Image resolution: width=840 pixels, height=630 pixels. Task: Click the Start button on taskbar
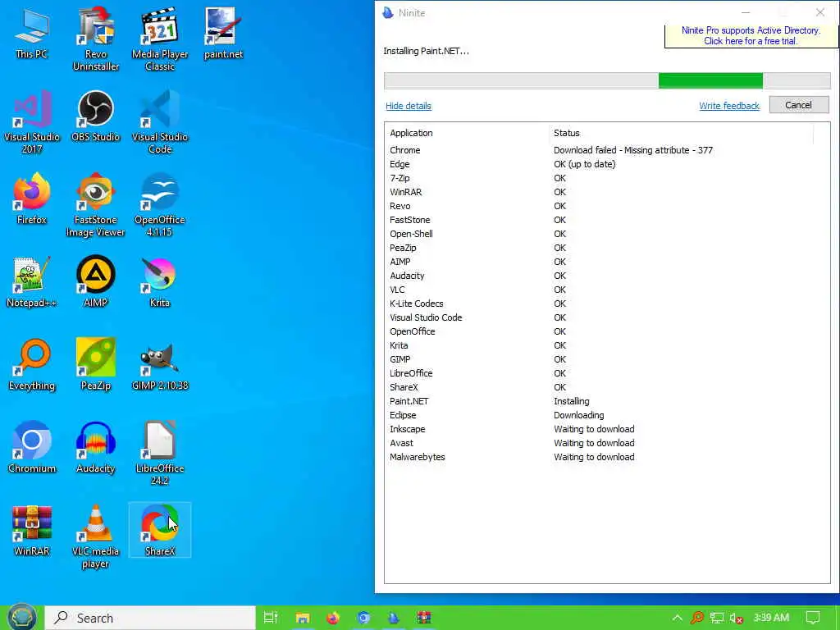point(21,618)
